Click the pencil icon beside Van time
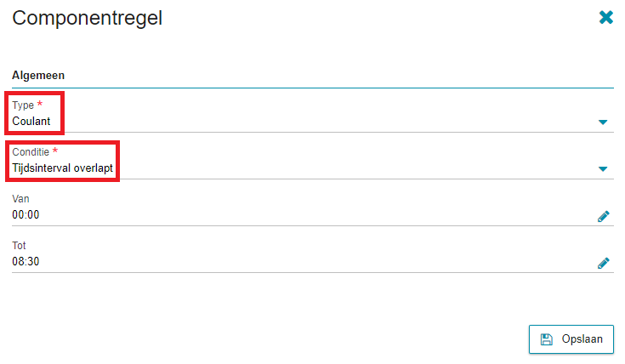Screen dimensions: 625x364 pos(604,216)
